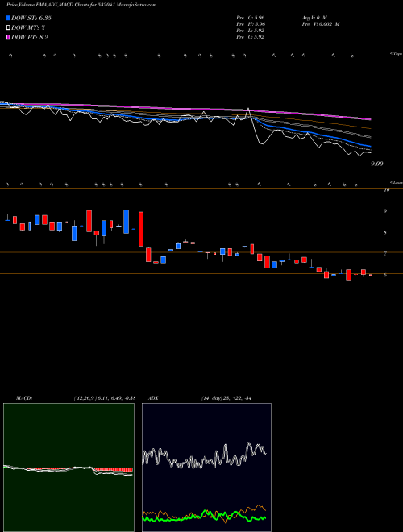This screenshot has width=403, height=532.
Task: Click the price axis label 10
Action: (x=386, y=190)
